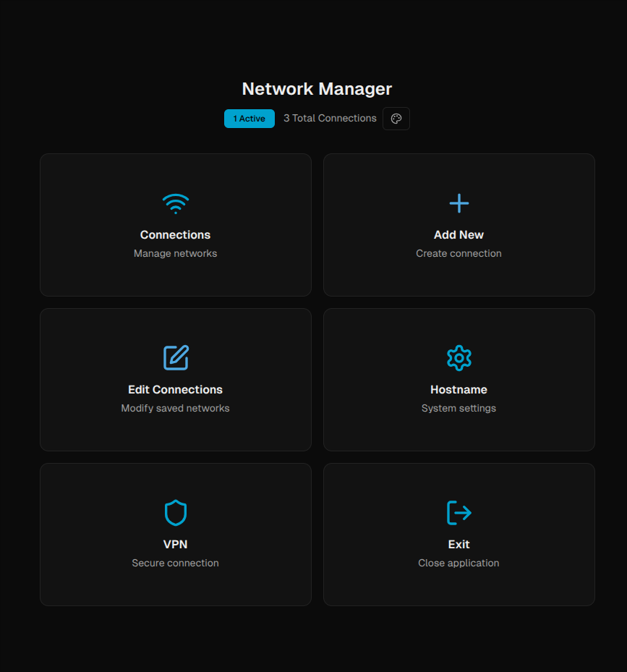Click the 'Network Manager' heading
The width and height of the screenshot is (627, 672).
pyautogui.click(x=317, y=89)
